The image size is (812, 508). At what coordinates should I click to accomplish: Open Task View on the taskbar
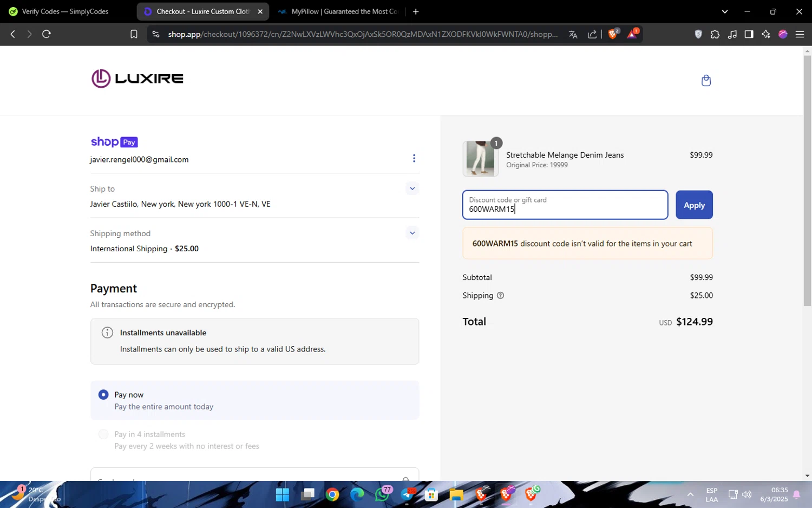click(308, 494)
